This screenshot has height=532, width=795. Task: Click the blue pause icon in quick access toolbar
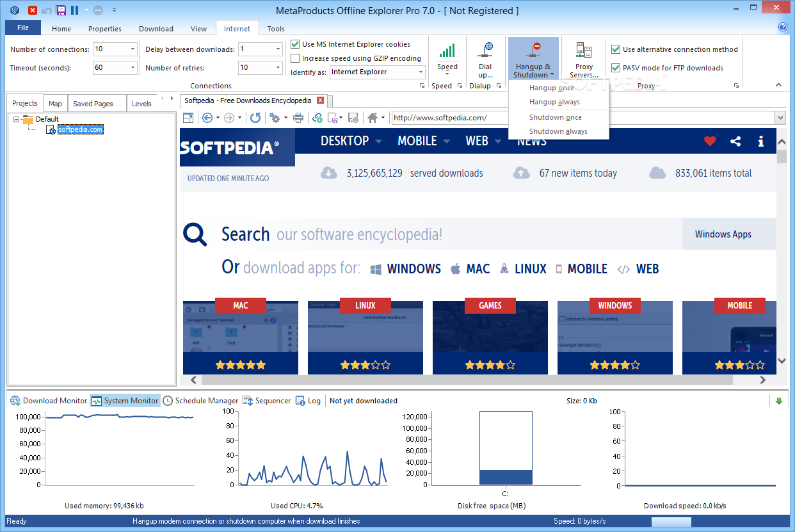tap(75, 10)
